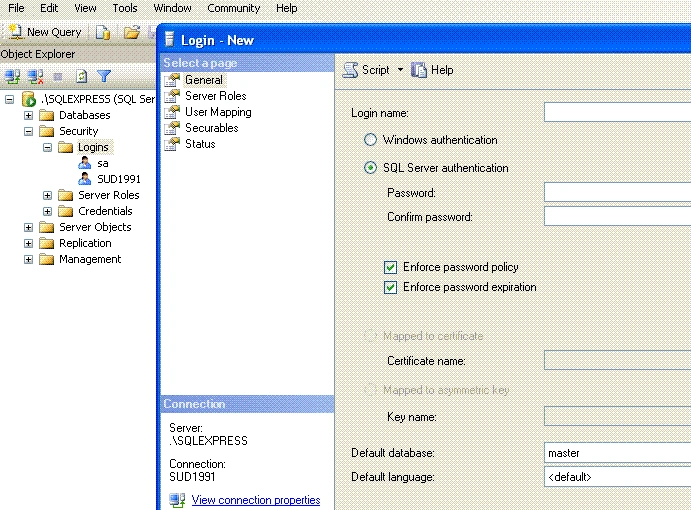The image size is (691, 510).
Task: Click the New Query toolbar button
Action: coord(45,32)
